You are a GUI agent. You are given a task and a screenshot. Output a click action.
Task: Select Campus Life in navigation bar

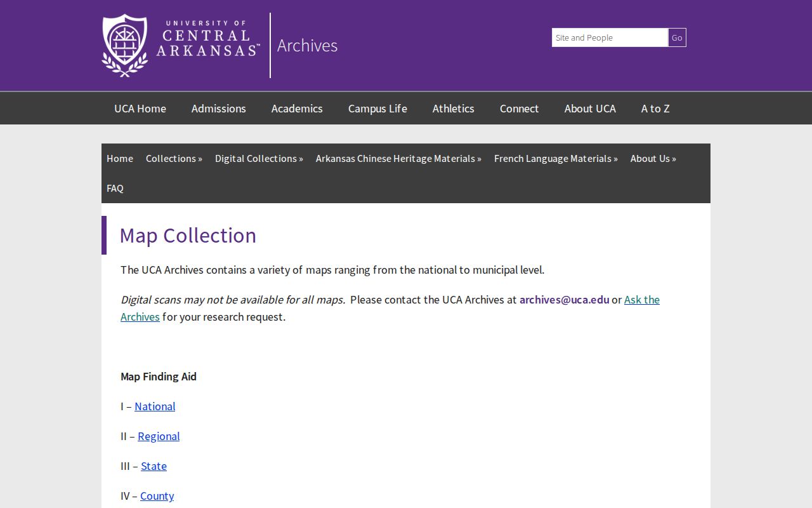pos(377,109)
